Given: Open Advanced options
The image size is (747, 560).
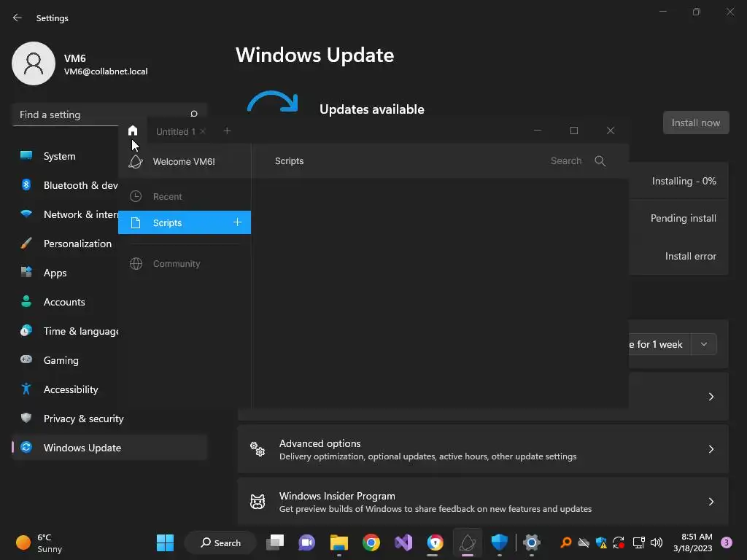Looking at the screenshot, I should pyautogui.click(x=483, y=449).
